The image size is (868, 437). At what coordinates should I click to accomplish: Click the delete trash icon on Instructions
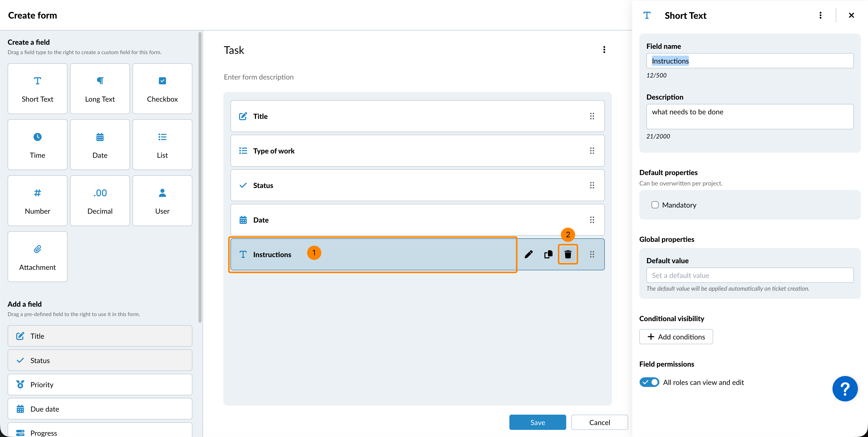click(568, 254)
